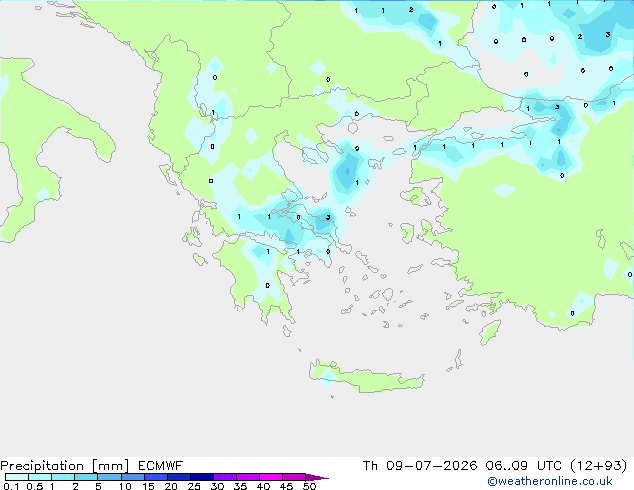634x490 pixels.
Task: Click the '0.5' legend scale value
Action: point(35,486)
